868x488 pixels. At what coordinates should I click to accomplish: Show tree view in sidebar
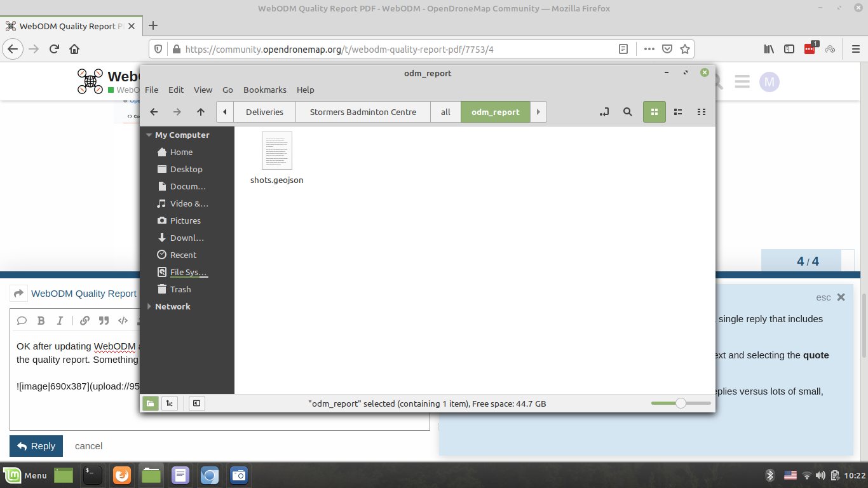(x=170, y=403)
